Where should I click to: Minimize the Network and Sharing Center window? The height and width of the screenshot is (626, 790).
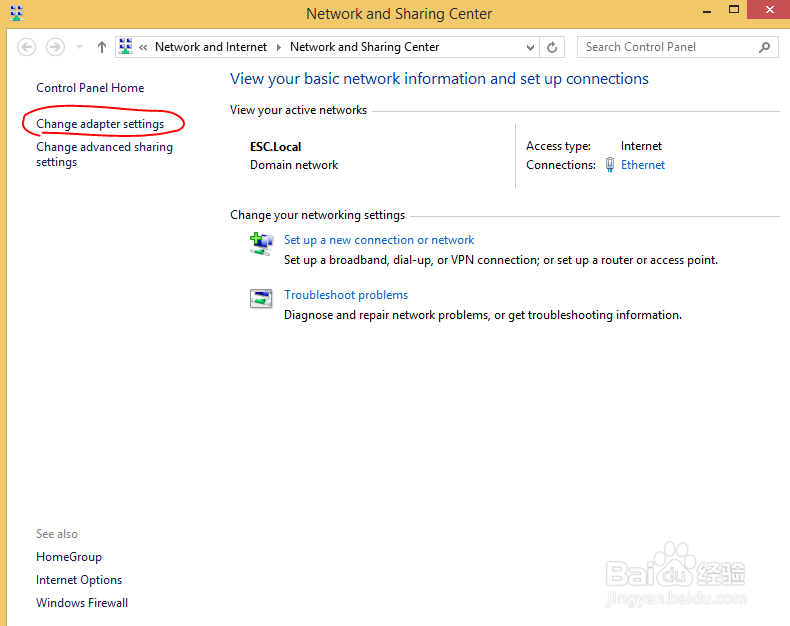707,10
